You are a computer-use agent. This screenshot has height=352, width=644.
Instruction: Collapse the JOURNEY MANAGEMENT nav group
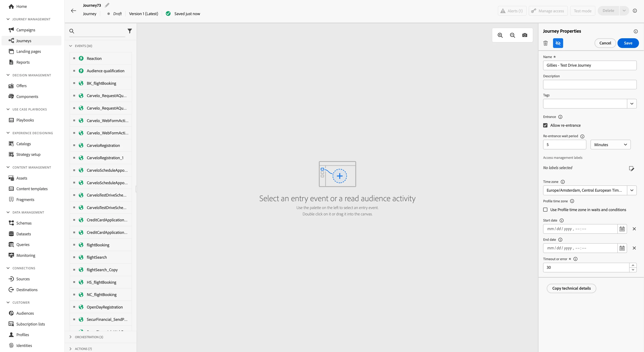(8, 19)
